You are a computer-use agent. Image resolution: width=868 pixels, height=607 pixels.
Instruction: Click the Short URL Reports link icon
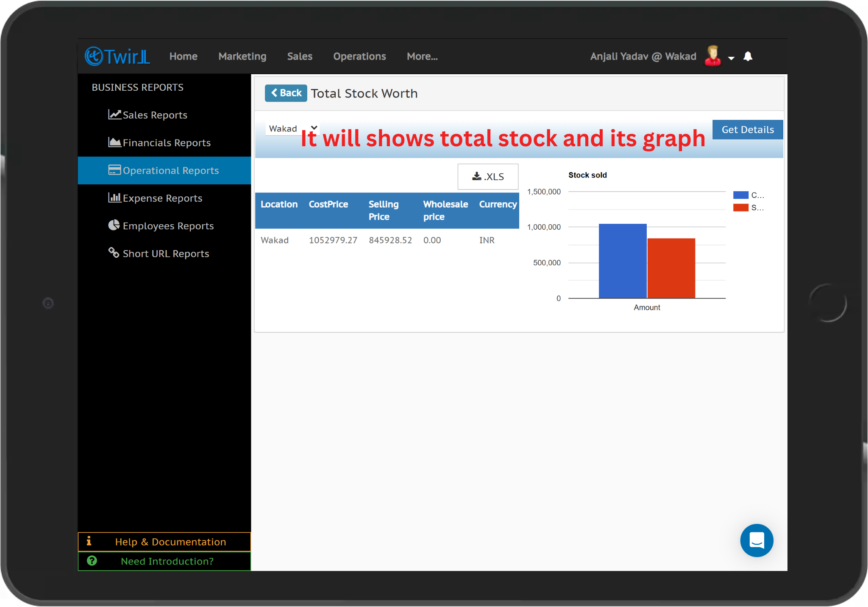(x=114, y=253)
